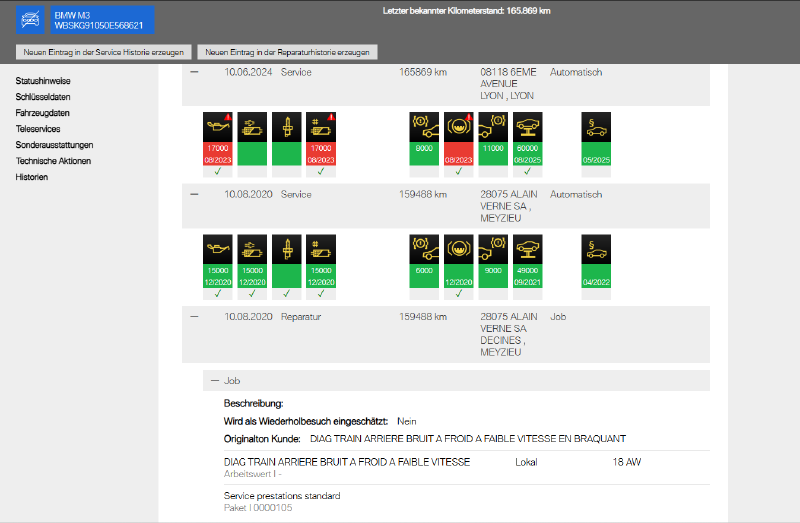Click red 17000 08/2023 oil status
This screenshot has height=523, width=800.
(x=218, y=154)
